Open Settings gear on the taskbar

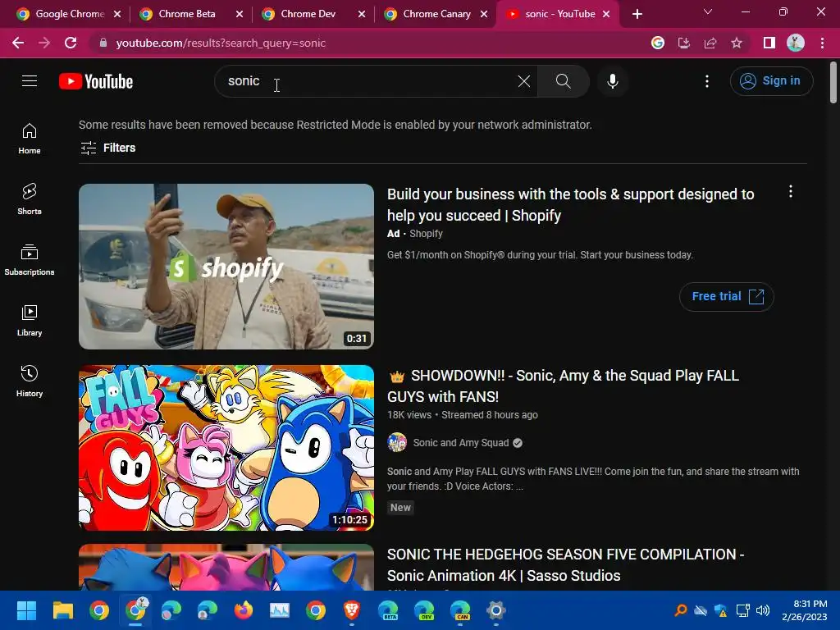[x=496, y=610]
